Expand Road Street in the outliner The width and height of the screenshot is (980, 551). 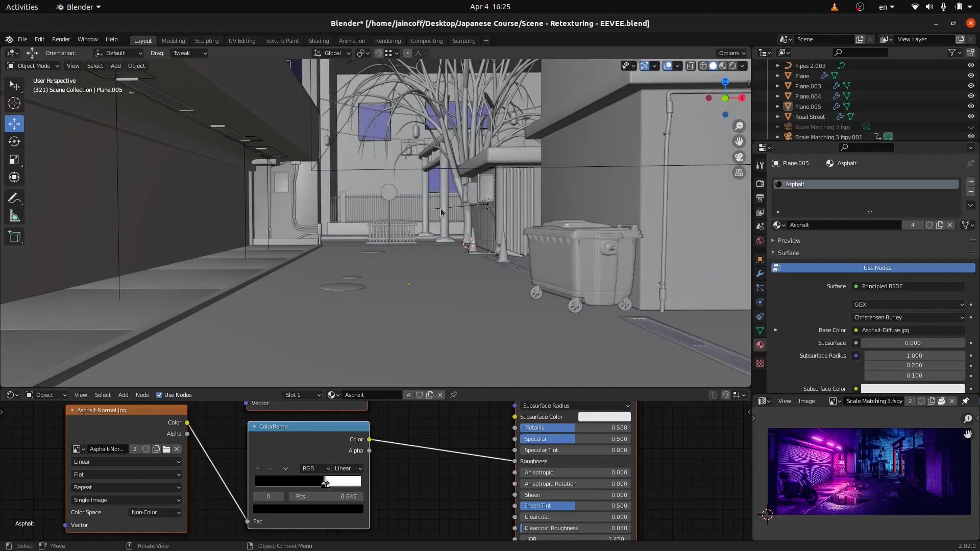coord(778,117)
